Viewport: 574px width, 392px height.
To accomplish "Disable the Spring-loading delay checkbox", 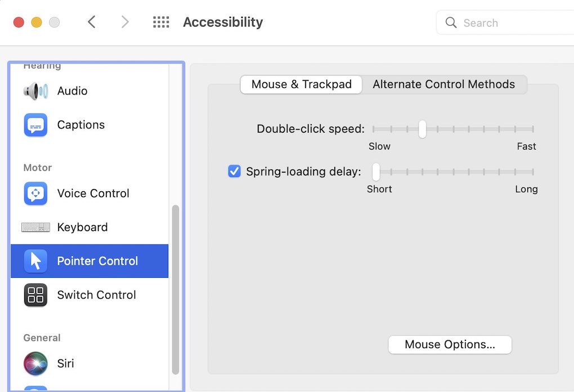I will tap(234, 172).
